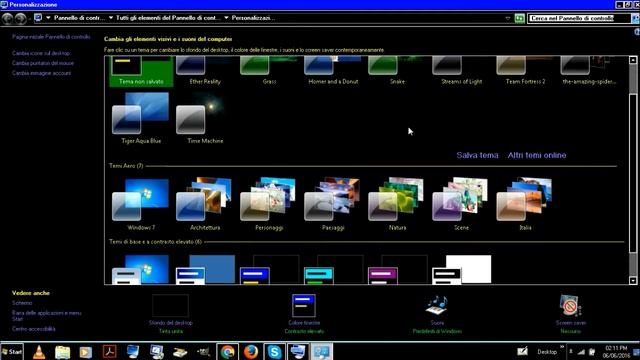Select the Grass theme
Viewport: 640px width, 360px height.
tap(269, 71)
